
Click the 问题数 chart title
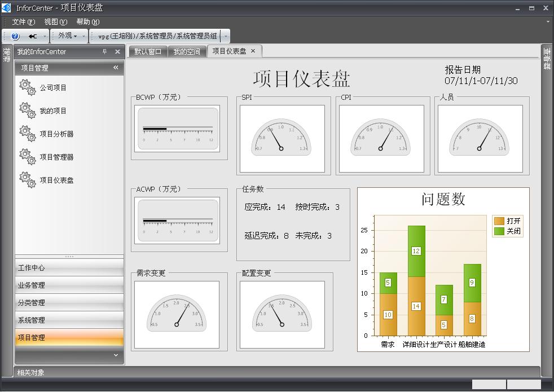pyautogui.click(x=443, y=199)
